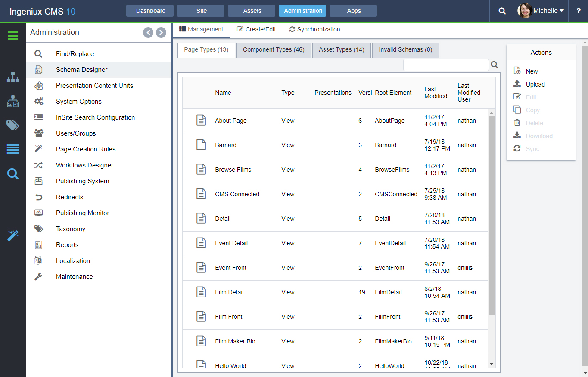Open the green hamburger menu
588x377 pixels.
pos(12,35)
